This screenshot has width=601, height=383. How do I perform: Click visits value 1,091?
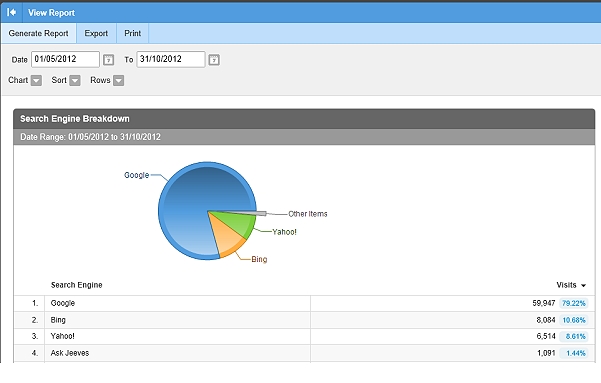point(546,353)
